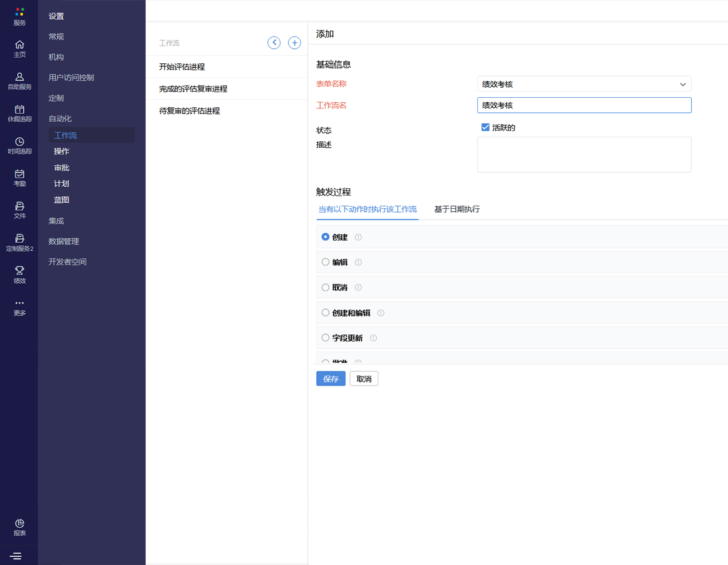Collapse the sidebar using bottom menu toggle
This screenshot has height=565, width=728.
[16, 556]
